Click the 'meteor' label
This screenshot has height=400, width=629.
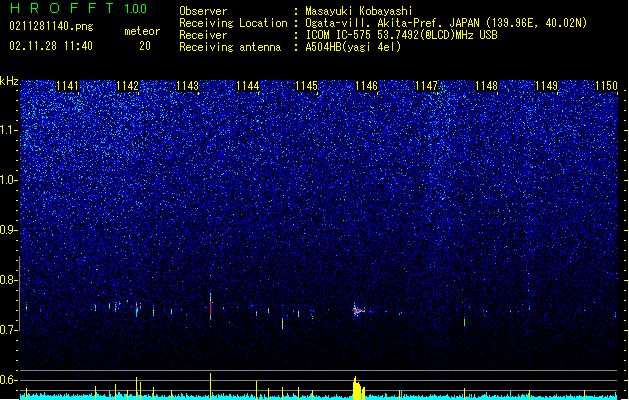(x=142, y=31)
